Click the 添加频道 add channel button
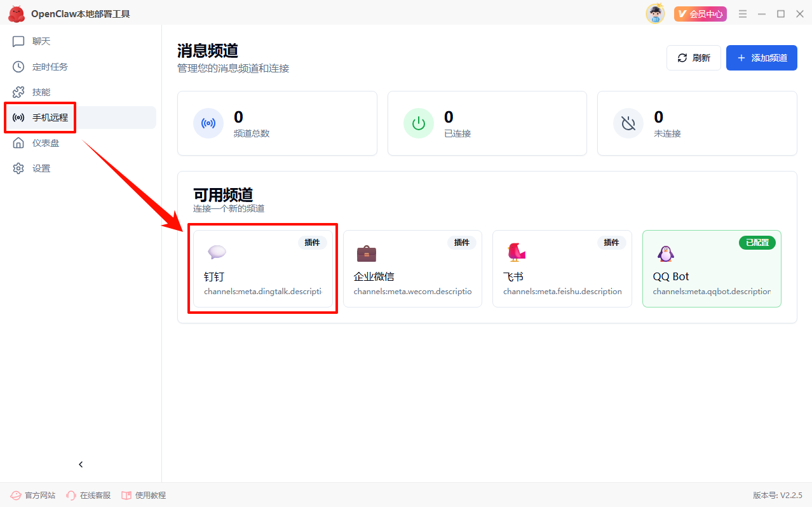812x507 pixels. [x=761, y=58]
